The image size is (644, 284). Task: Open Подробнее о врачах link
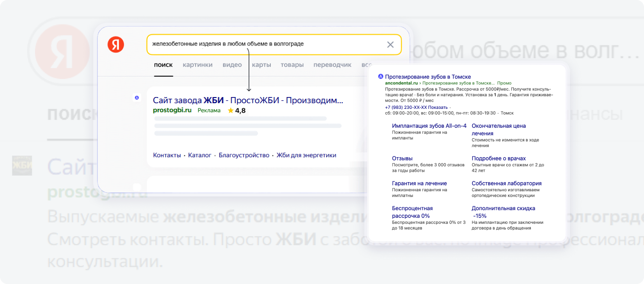coord(499,159)
